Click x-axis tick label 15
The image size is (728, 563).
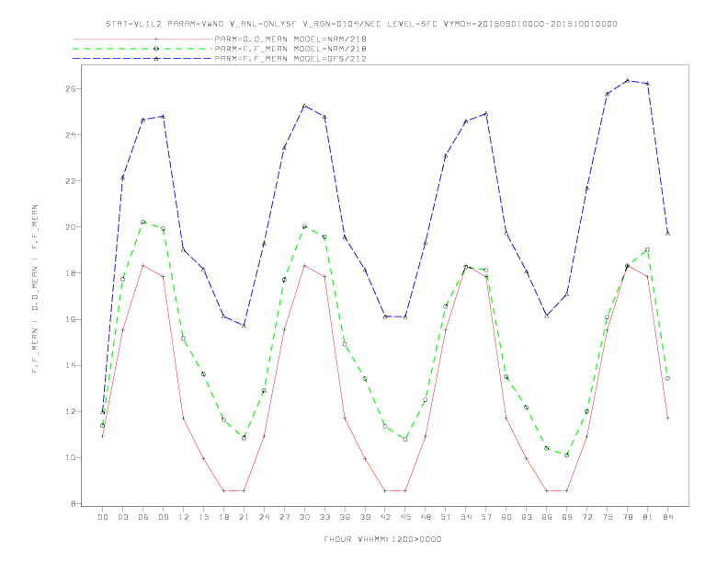point(203,517)
